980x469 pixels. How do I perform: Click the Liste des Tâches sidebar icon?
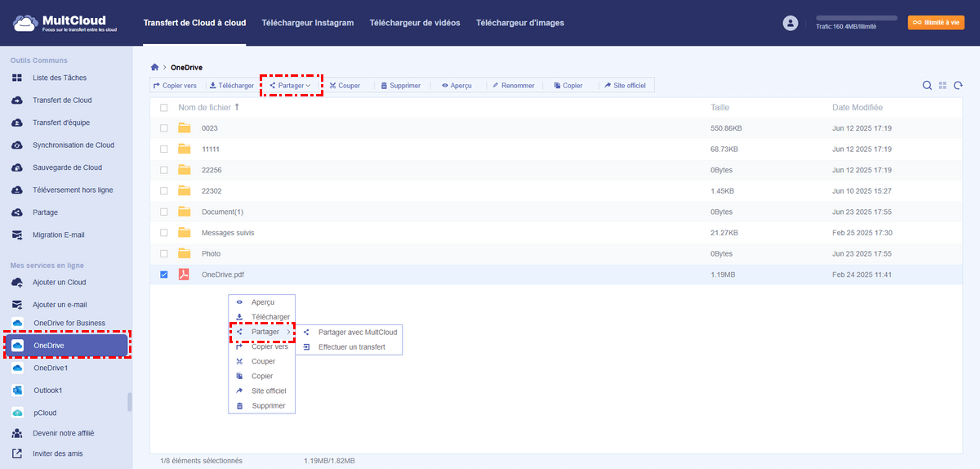(17, 78)
